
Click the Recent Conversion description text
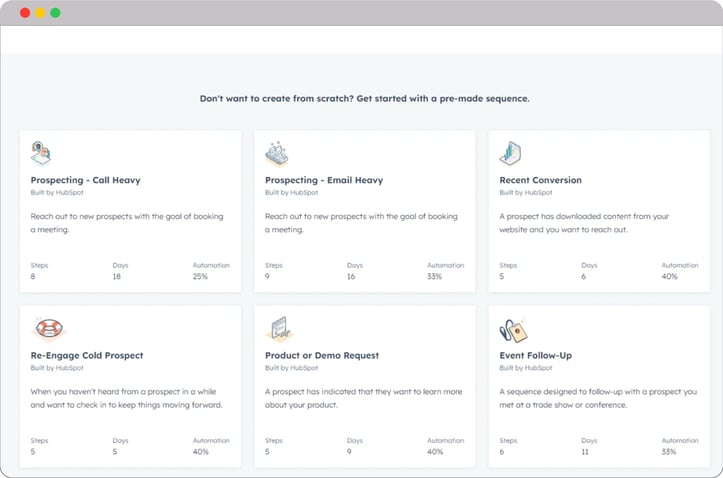[584, 223]
